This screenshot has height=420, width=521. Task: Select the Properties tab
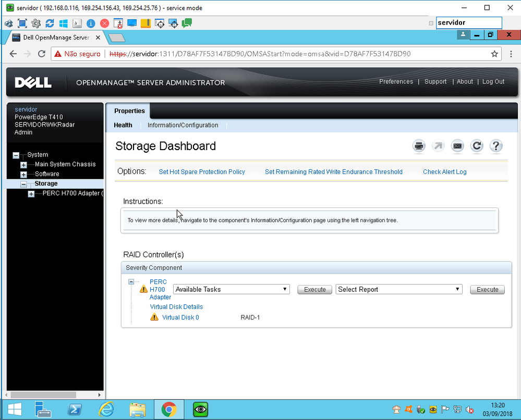click(129, 111)
